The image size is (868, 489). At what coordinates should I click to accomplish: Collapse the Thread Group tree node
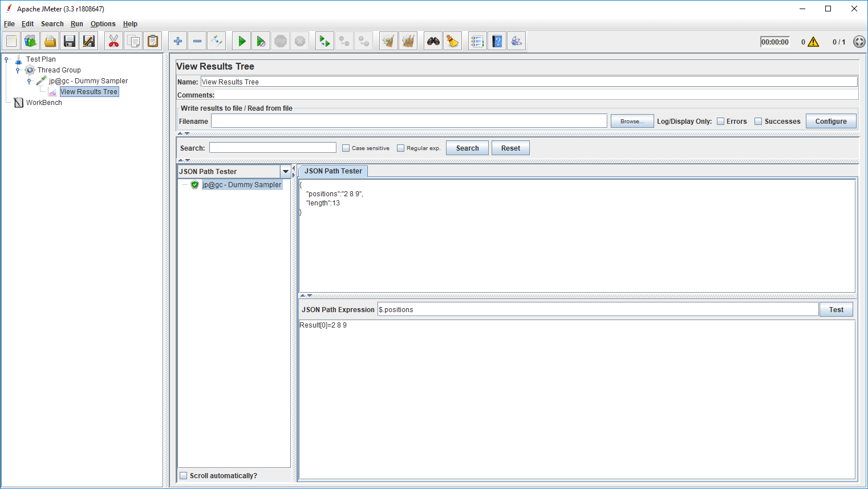(19, 70)
